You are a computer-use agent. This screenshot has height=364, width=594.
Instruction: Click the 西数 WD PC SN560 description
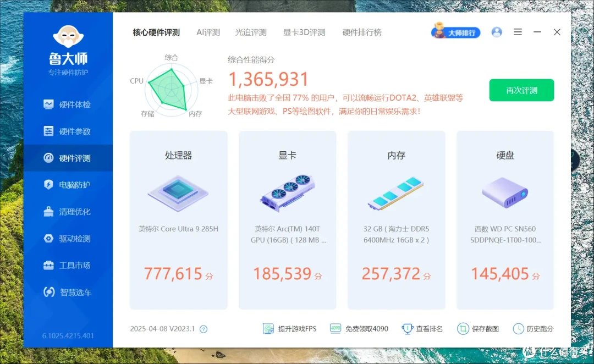coord(505,234)
